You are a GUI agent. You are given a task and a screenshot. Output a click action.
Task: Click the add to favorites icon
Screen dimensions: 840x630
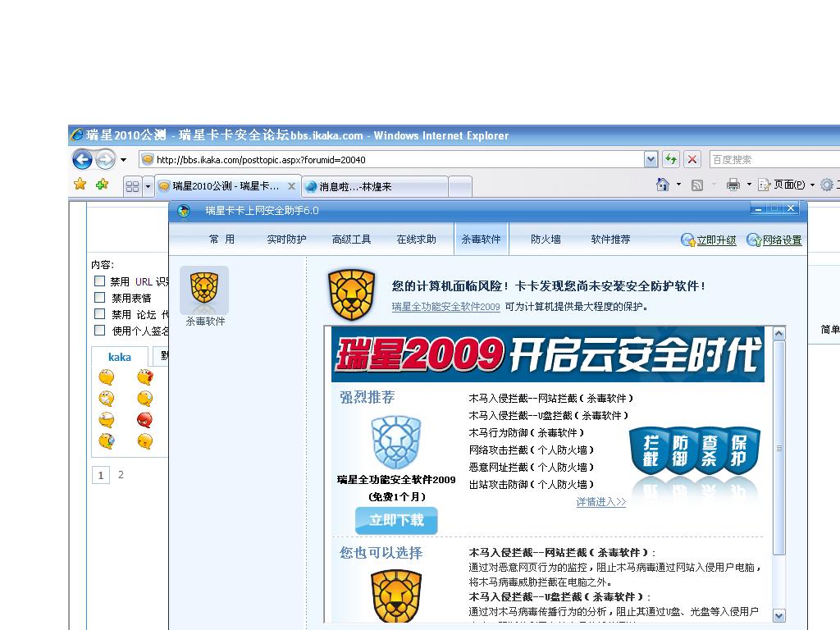[x=102, y=185]
